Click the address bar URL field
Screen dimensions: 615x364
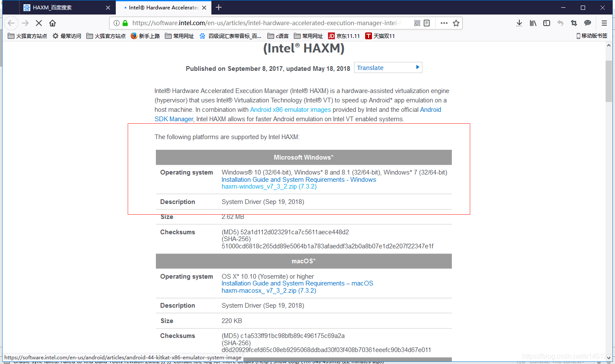(266, 23)
